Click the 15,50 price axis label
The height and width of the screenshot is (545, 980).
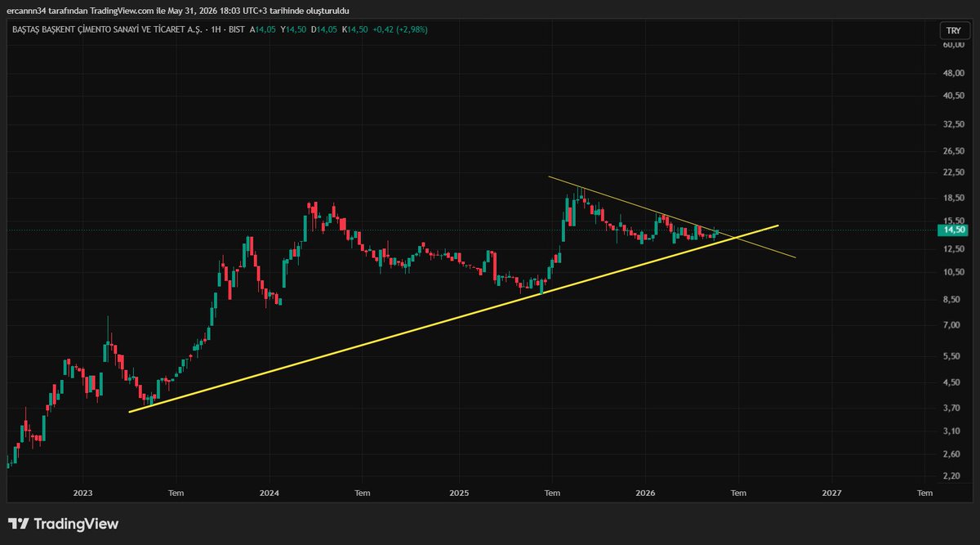[953, 221]
